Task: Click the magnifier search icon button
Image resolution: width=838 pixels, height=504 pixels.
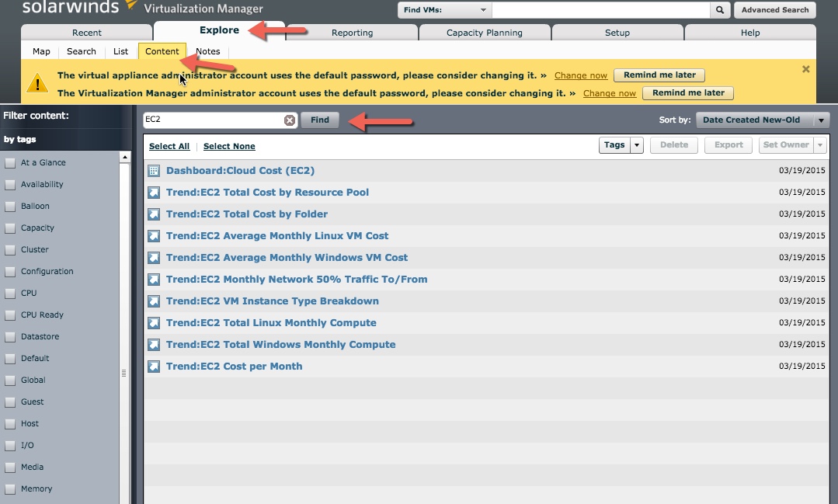Action: (719, 9)
